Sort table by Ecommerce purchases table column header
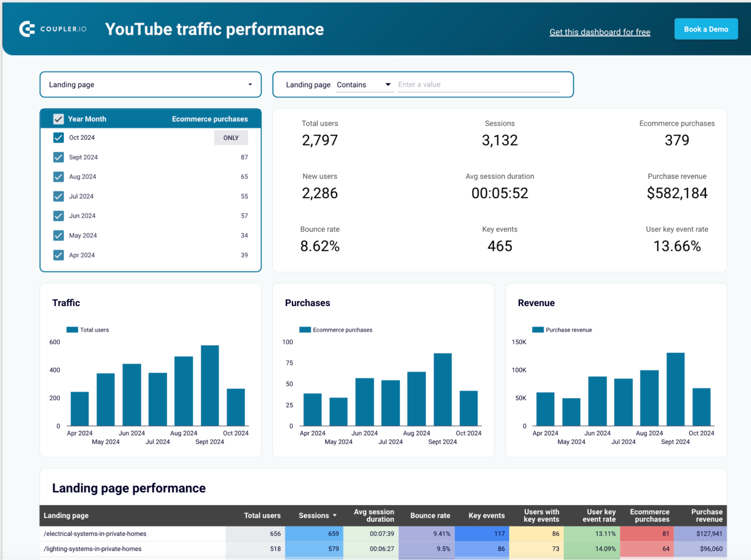Screen dimensions: 751x560 [x=650, y=515]
